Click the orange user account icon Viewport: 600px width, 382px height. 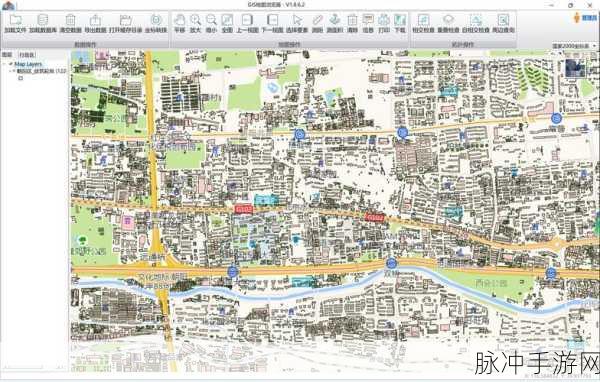click(x=577, y=18)
